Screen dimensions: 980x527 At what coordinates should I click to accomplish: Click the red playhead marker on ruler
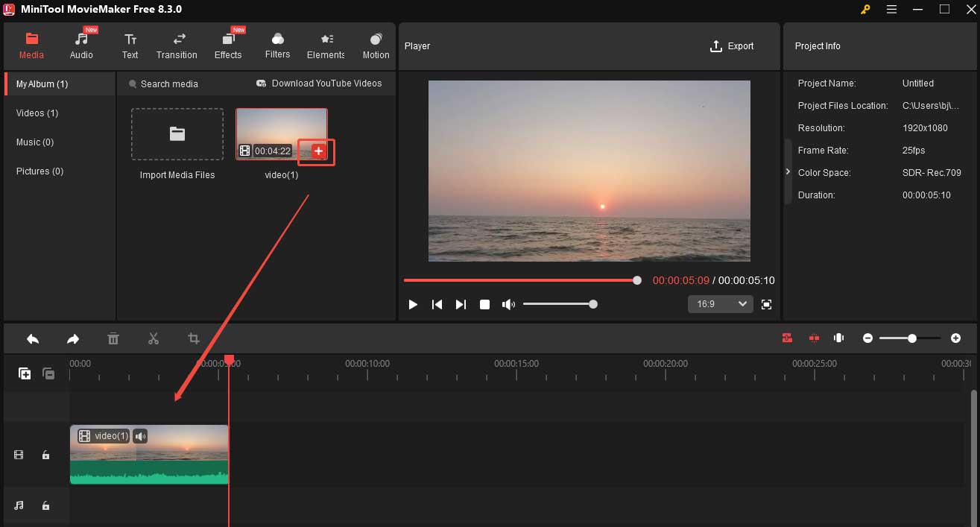[x=229, y=360]
